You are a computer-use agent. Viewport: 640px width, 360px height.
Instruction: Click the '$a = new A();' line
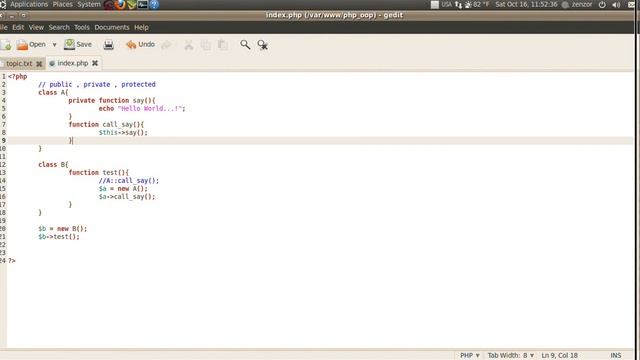123,189
